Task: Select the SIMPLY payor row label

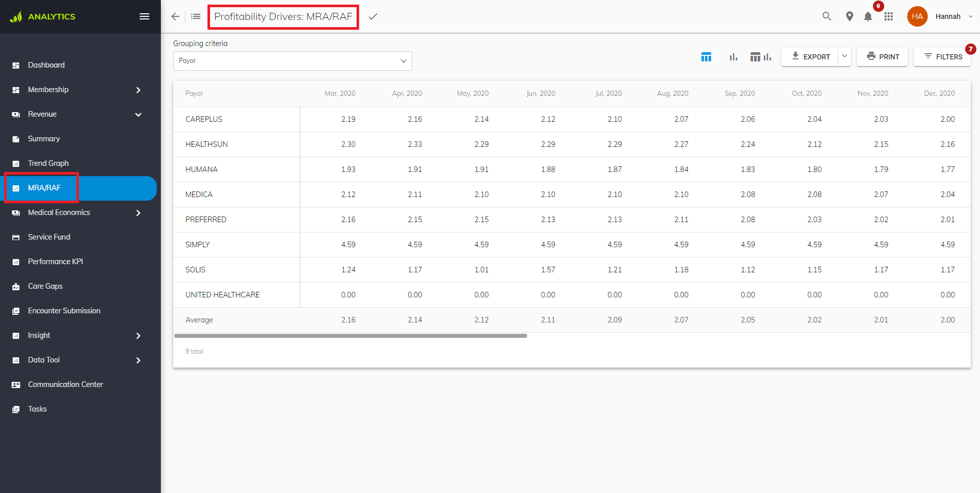Action: coord(198,245)
